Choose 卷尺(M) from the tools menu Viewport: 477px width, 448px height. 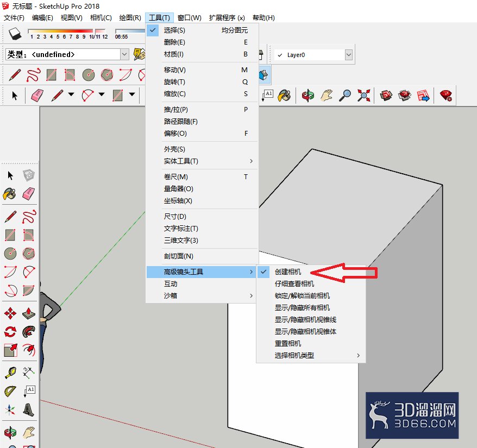(202, 176)
